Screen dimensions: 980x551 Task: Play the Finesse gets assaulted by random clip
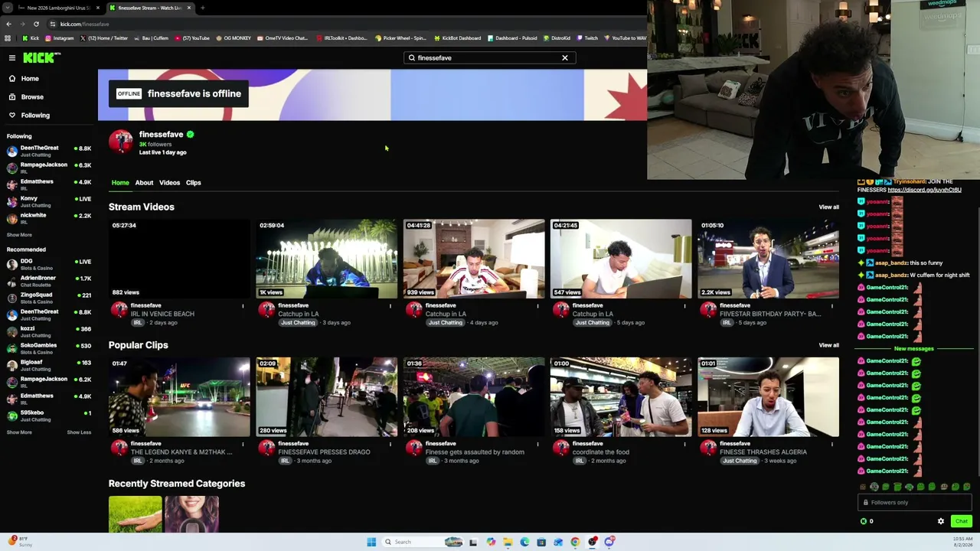474,397
